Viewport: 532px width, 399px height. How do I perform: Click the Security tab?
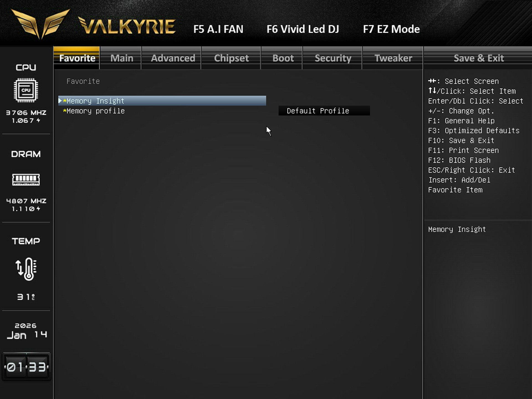tap(332, 58)
